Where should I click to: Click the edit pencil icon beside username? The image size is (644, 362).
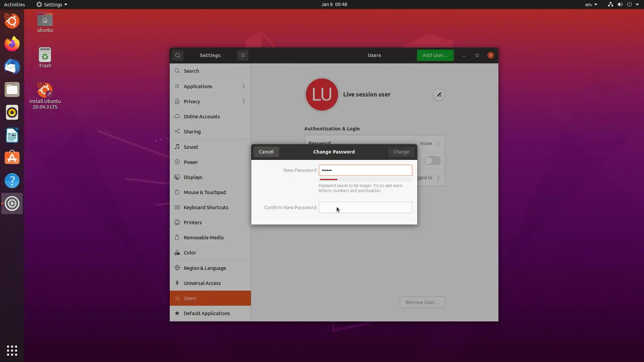(439, 95)
